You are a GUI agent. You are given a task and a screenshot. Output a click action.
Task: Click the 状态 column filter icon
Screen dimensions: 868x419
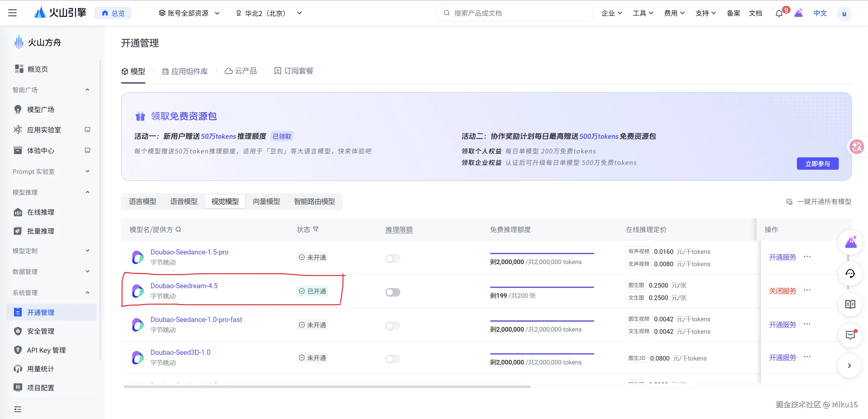tap(316, 229)
